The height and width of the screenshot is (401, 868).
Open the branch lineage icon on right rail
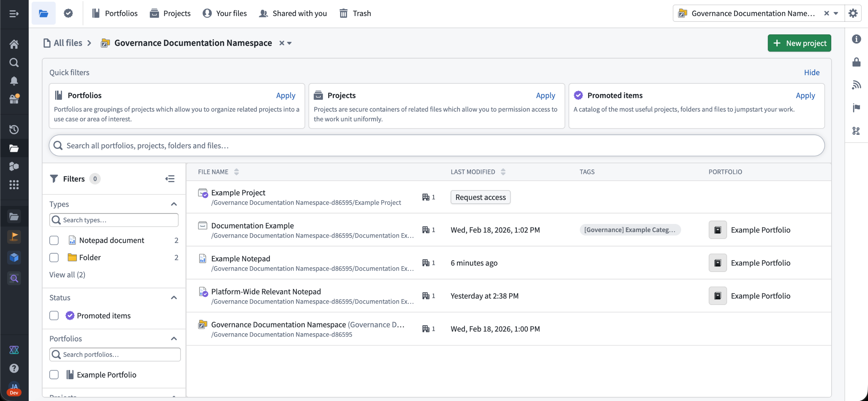[857, 131]
